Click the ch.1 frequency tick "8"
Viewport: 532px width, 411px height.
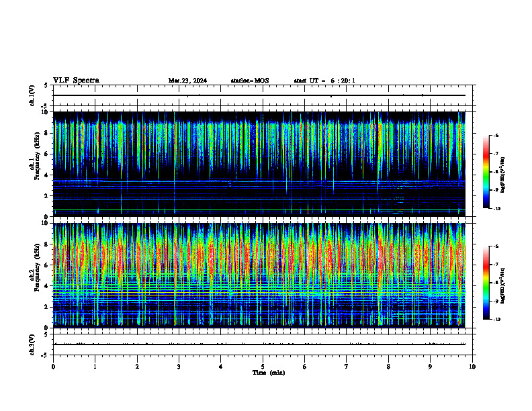(47, 133)
